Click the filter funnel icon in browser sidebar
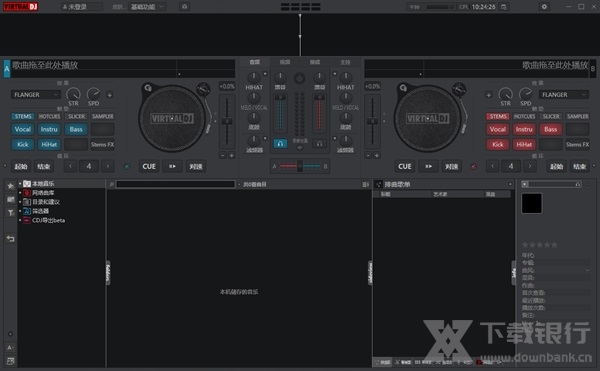This screenshot has width=600, height=371. point(10,213)
